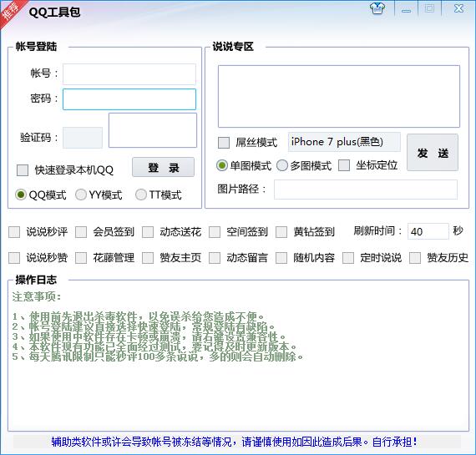Click the 发送 button
Screen dimensions: 476x455
[433, 153]
